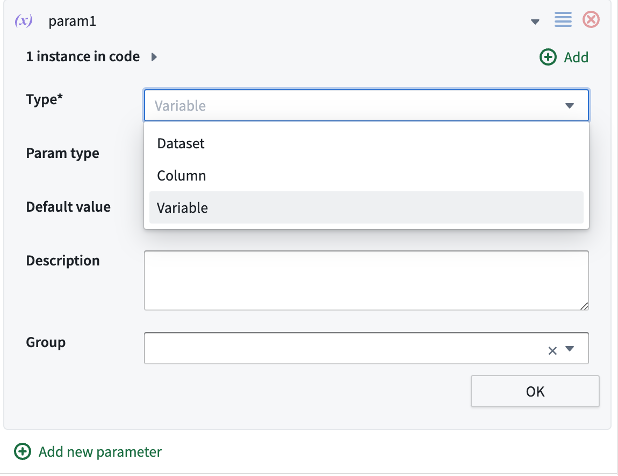Pick the highlighted Variable option

pos(182,208)
